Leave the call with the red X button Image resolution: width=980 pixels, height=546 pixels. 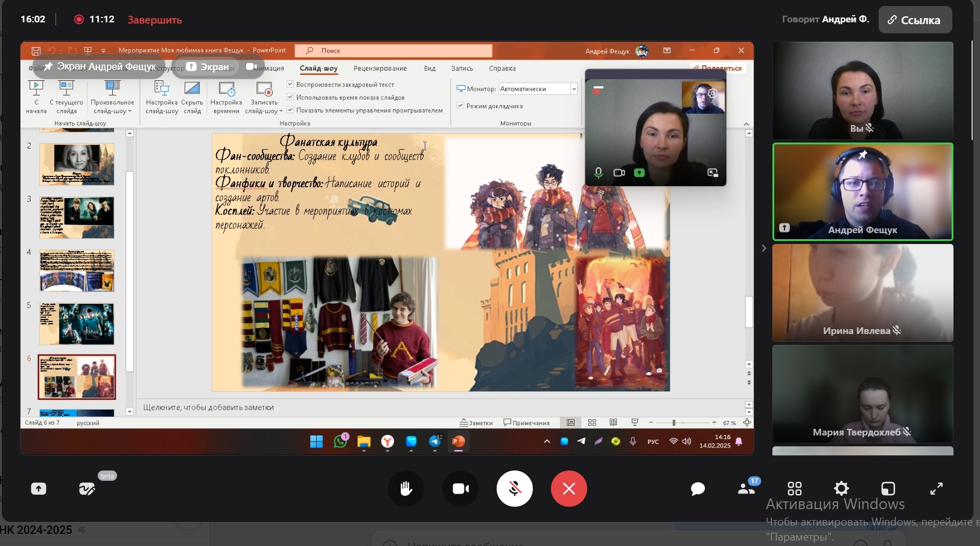569,489
